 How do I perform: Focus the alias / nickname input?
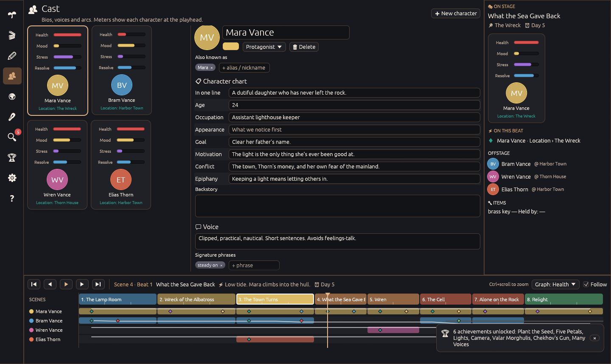[244, 68]
